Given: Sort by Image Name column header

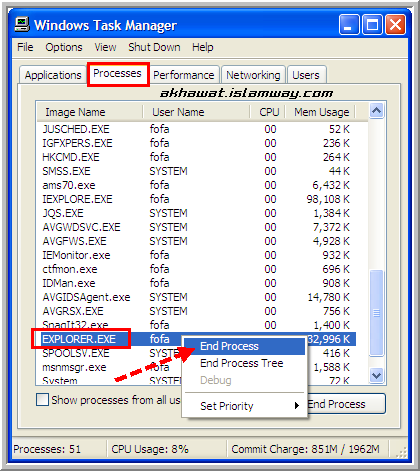Looking at the screenshot, I should (89, 112).
